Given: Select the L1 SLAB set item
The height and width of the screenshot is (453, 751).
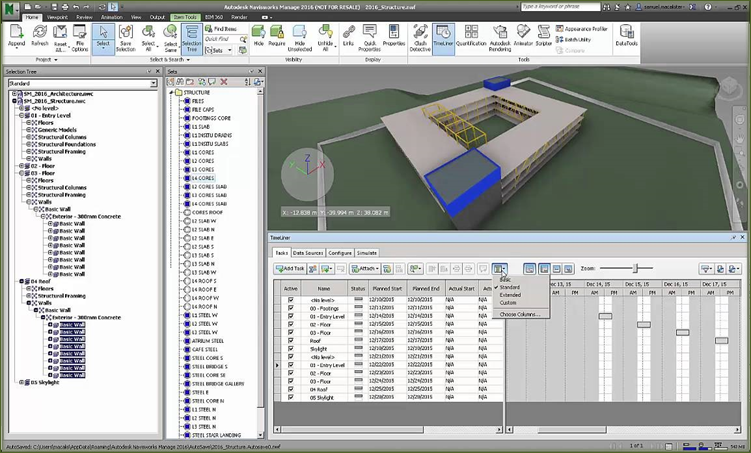Looking at the screenshot, I should (202, 126).
